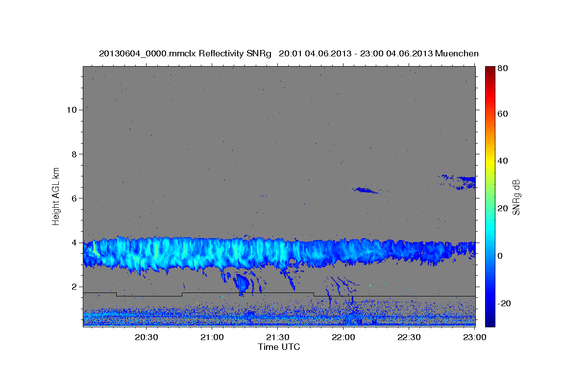Viewport: 588px width, 392px height.
Task: Click the 20:30 time tick label
Action: [x=146, y=338]
